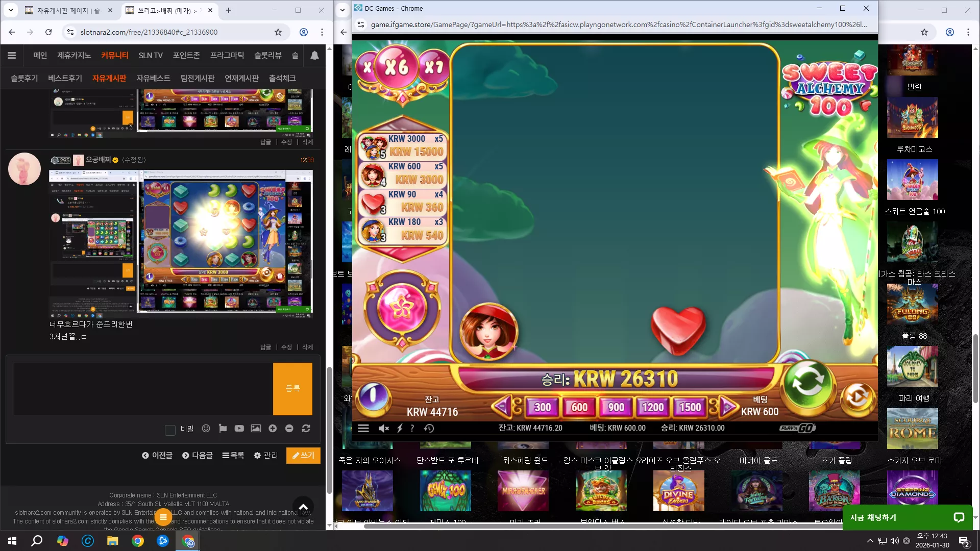
Task: Select the 600 bet amount
Action: click(579, 407)
